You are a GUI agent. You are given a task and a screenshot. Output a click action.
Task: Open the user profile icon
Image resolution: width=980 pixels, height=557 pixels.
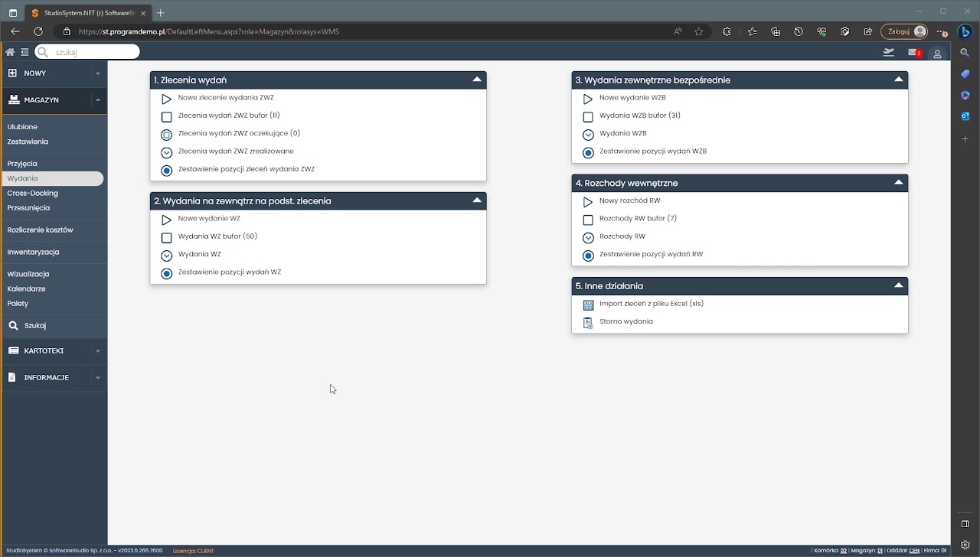[x=937, y=54]
